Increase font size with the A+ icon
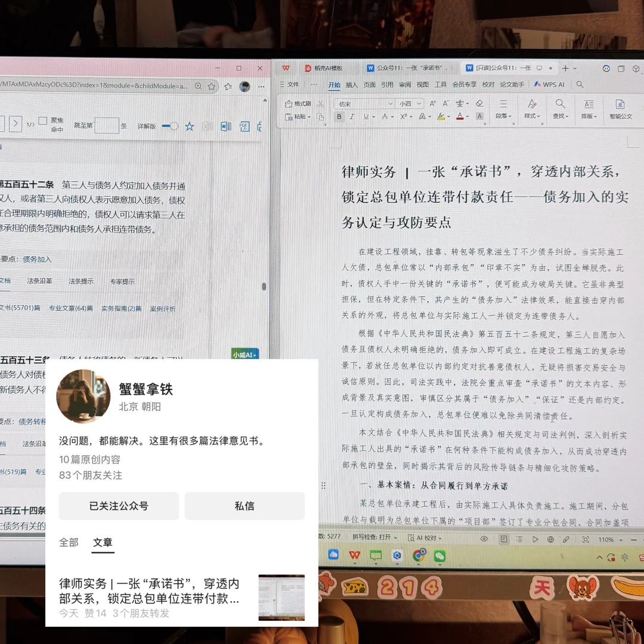644x644 pixels. pyautogui.click(x=432, y=104)
